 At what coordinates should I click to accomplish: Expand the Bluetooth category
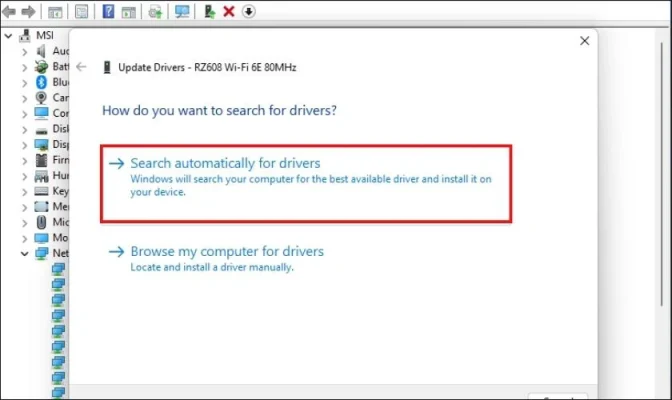[26, 82]
